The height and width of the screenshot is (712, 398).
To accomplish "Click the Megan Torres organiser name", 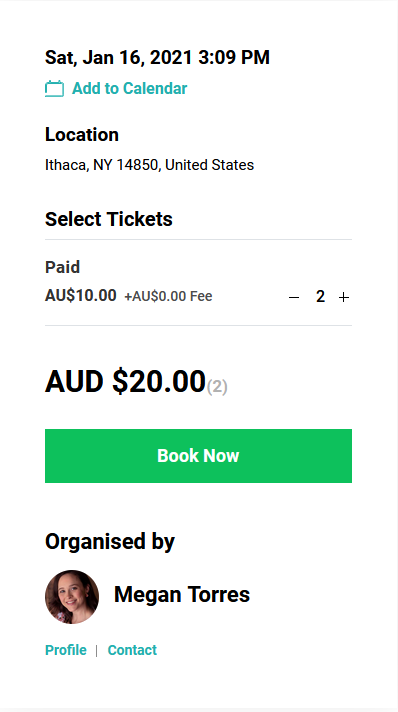I will click(x=182, y=594).
